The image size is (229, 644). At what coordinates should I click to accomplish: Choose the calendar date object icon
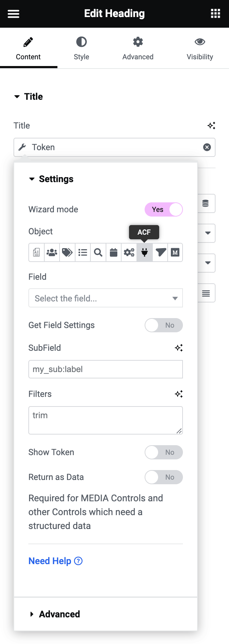[113, 252]
